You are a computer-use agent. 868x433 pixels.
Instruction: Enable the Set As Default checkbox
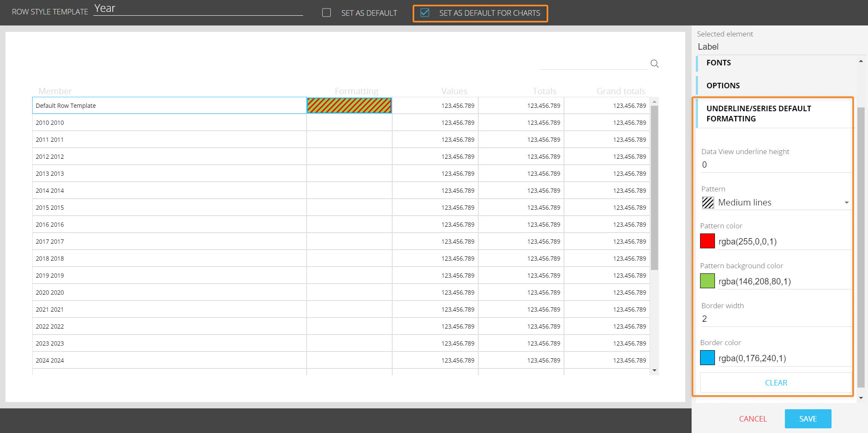pyautogui.click(x=327, y=13)
